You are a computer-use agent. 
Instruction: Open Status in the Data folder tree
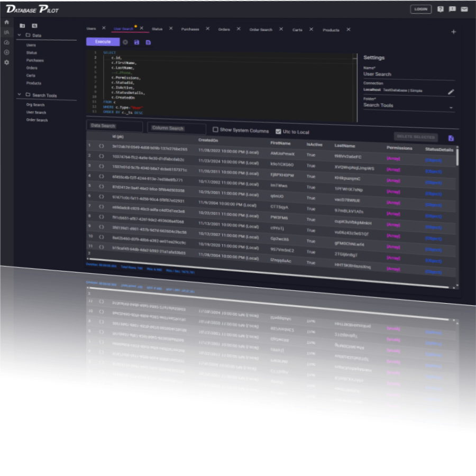32,53
